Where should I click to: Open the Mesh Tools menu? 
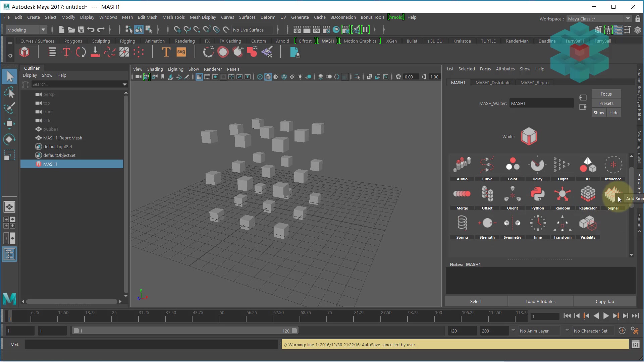173,17
